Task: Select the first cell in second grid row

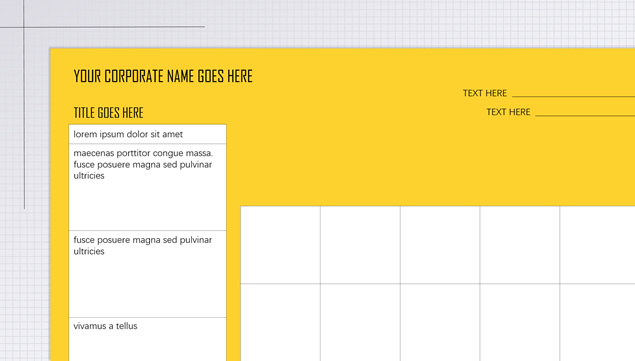Action: [x=280, y=323]
